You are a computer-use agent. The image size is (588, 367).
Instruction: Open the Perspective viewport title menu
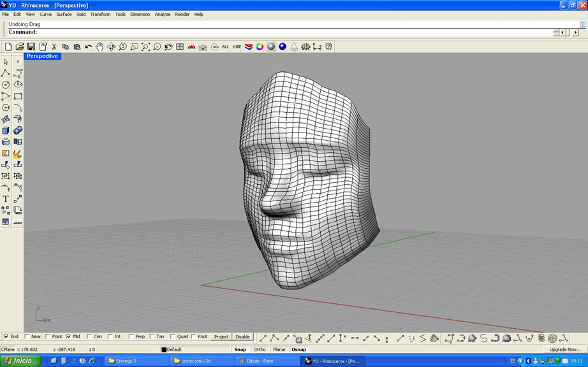(42, 56)
